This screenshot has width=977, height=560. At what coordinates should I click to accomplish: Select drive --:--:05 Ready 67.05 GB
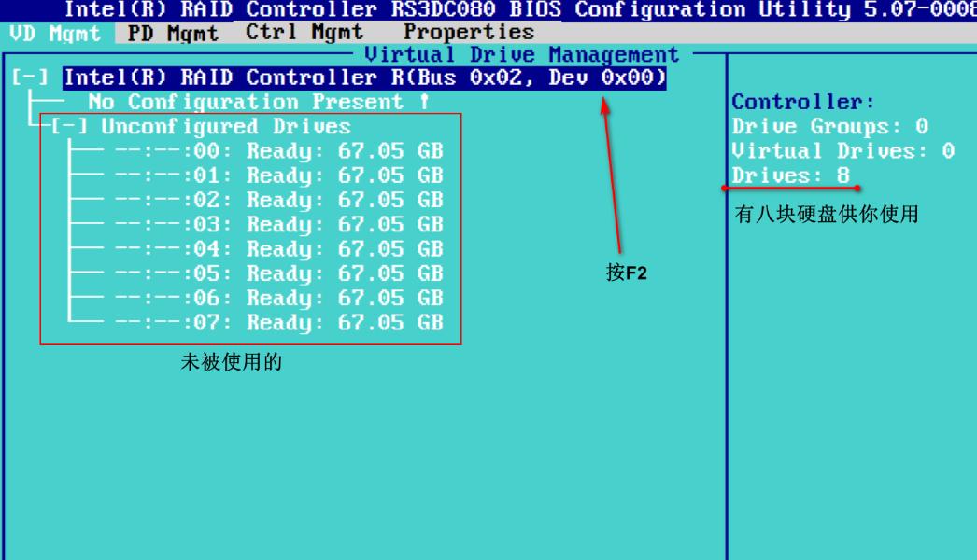[x=279, y=273]
